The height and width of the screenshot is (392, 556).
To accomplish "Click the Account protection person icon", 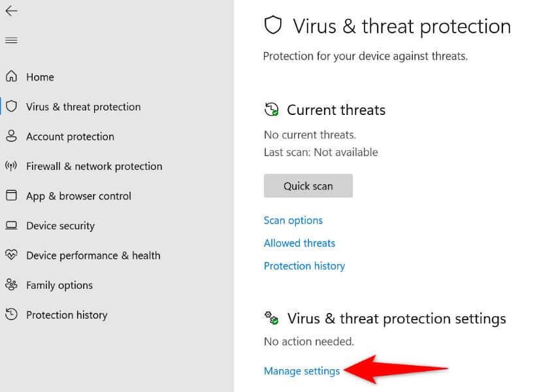I will [x=11, y=136].
